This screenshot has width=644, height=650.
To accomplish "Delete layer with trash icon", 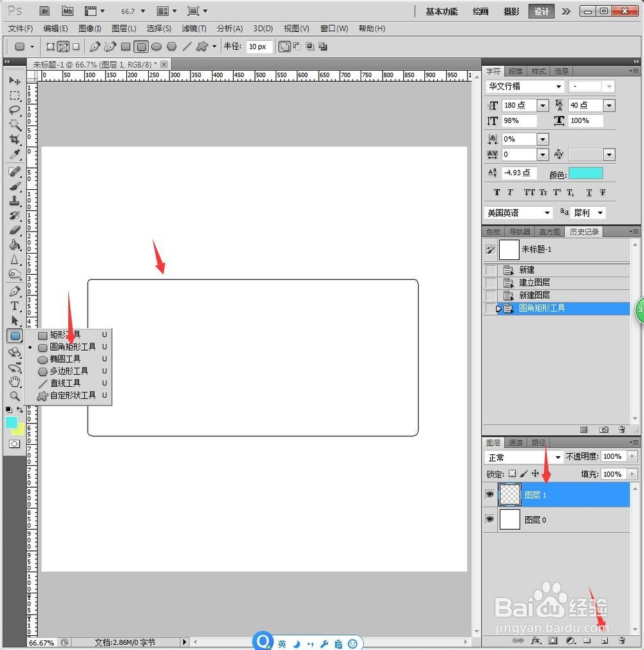I will [621, 640].
